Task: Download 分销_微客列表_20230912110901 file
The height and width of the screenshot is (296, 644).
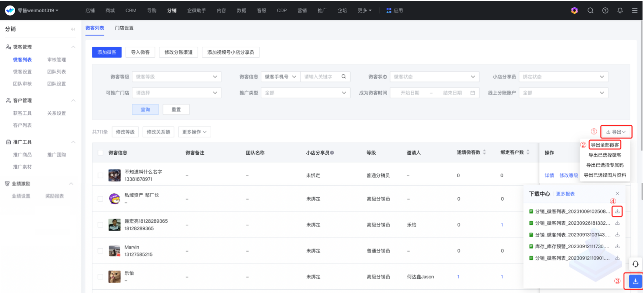Action: coord(617,258)
